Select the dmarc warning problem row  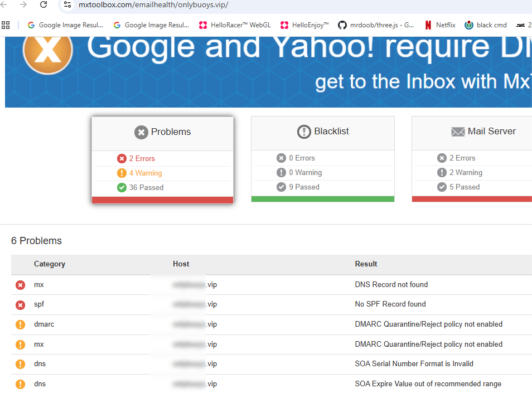[x=272, y=324]
